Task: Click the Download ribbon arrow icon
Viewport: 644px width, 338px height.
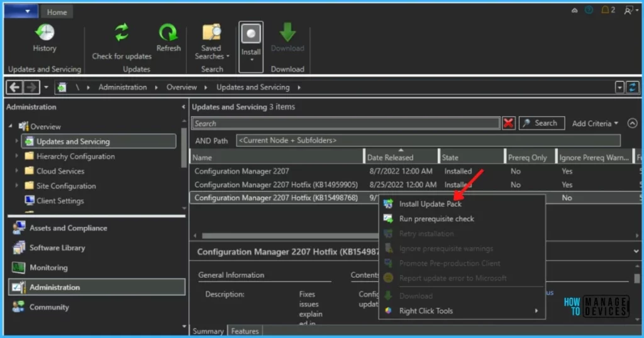Action: (x=287, y=32)
